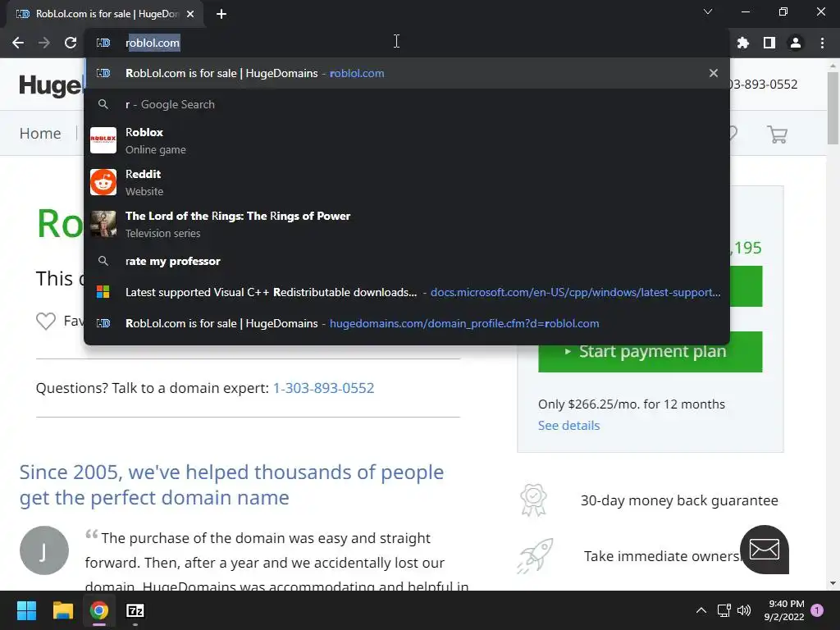Click the scrollbar down arrow
The width and height of the screenshot is (840, 630).
(x=833, y=583)
